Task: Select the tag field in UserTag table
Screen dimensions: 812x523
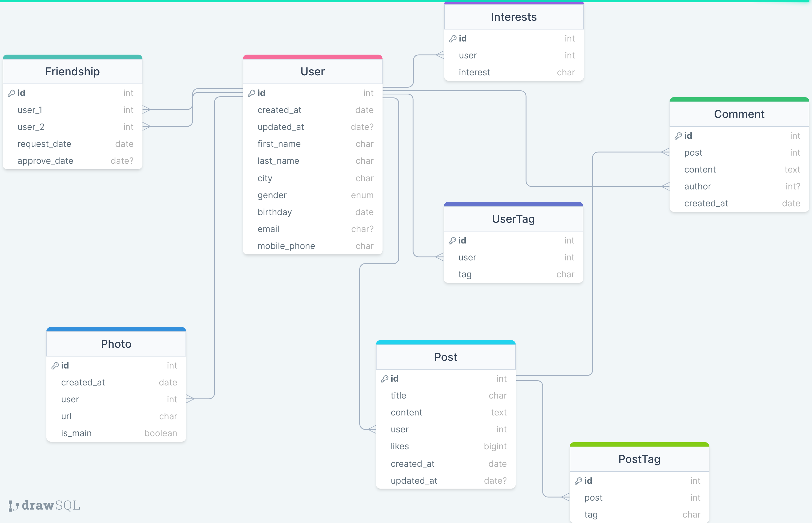Action: pos(465,274)
